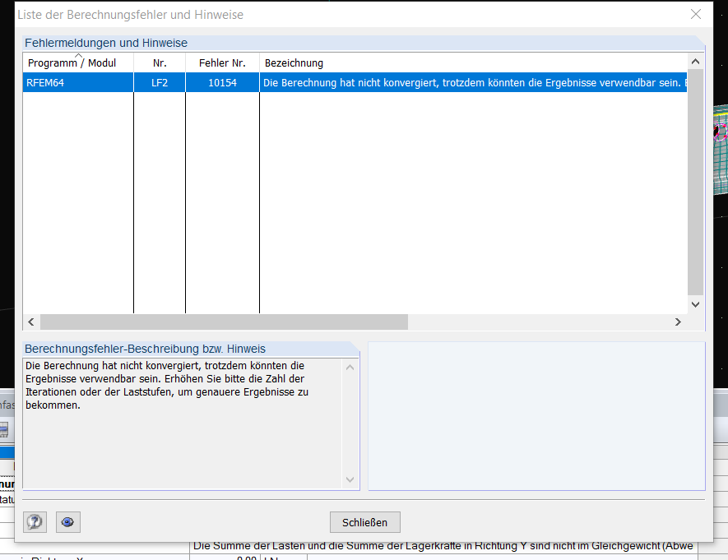Screen dimensions: 728x560
Task: Click the Schließen button
Action: (x=365, y=522)
